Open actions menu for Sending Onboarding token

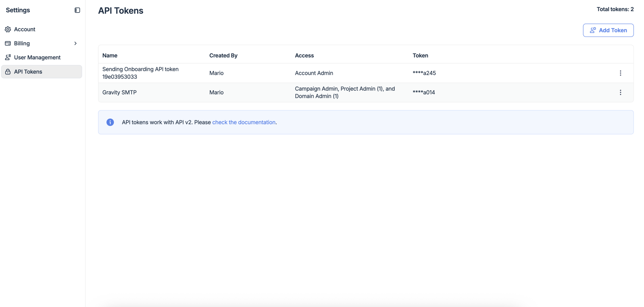pos(620,73)
